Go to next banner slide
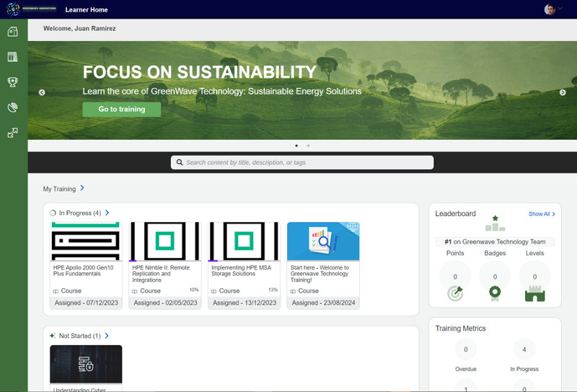The width and height of the screenshot is (577, 392). (x=563, y=92)
